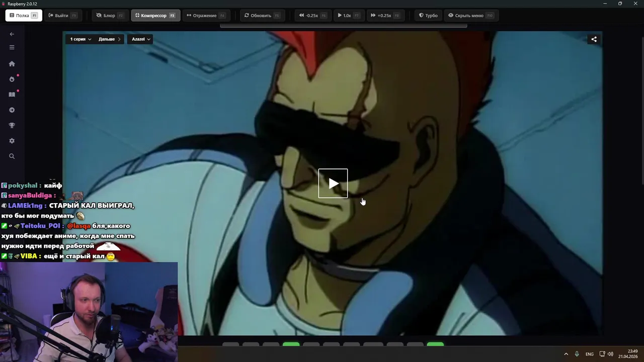Click the Обновить refresh button
This screenshot has height=362, width=644.
pos(262,16)
